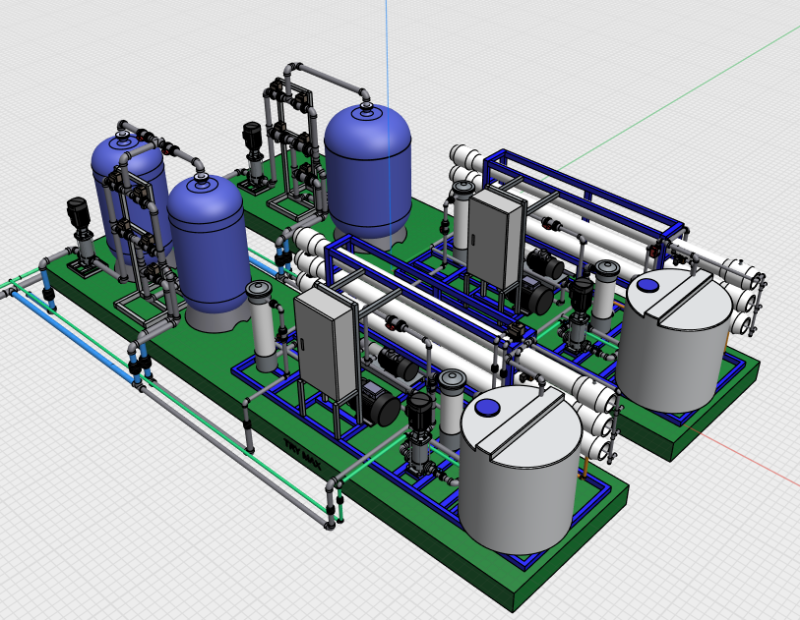Select the tallest blue pressure tank
Screen dimensions: 800x620
(x=368, y=165)
